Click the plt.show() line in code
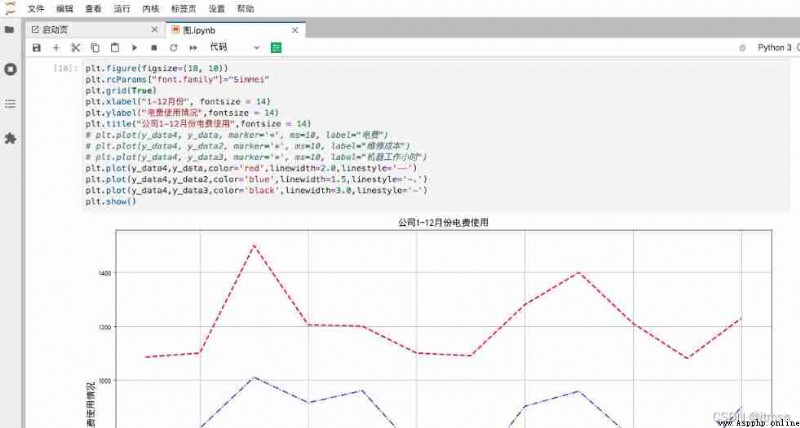800x428 pixels. pyautogui.click(x=111, y=202)
